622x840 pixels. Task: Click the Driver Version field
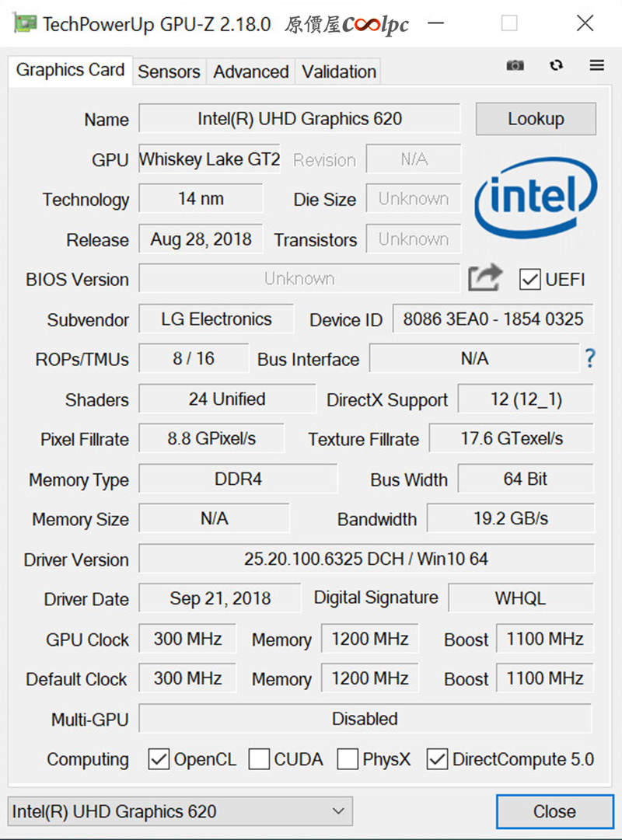click(366, 559)
